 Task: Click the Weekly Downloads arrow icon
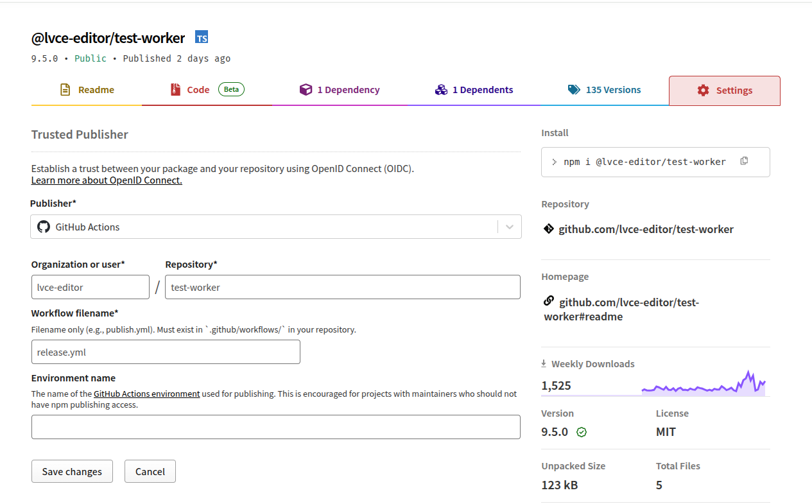pos(542,363)
